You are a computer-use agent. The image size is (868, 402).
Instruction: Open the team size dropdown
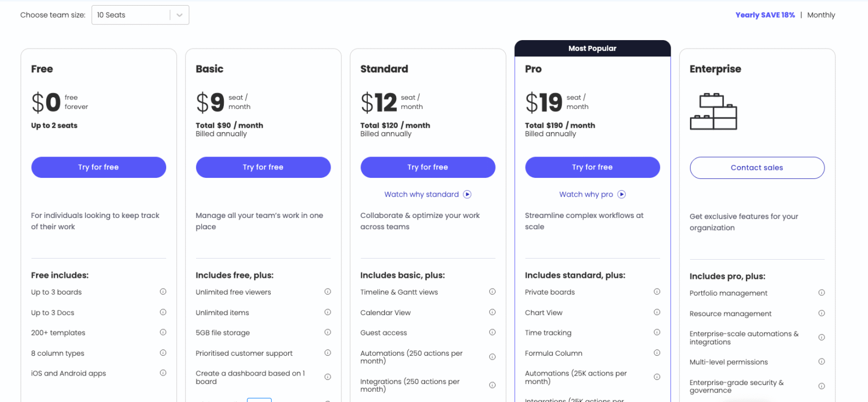coord(133,15)
